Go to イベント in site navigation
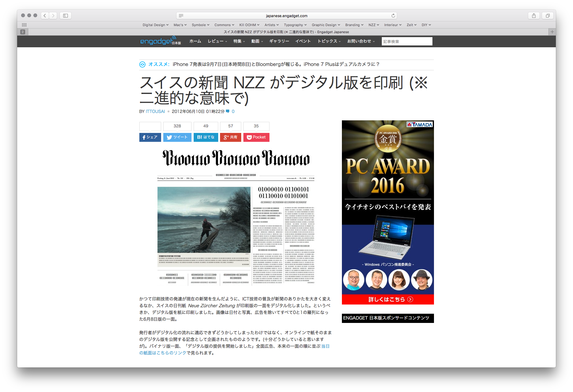573x392 pixels. tap(303, 41)
